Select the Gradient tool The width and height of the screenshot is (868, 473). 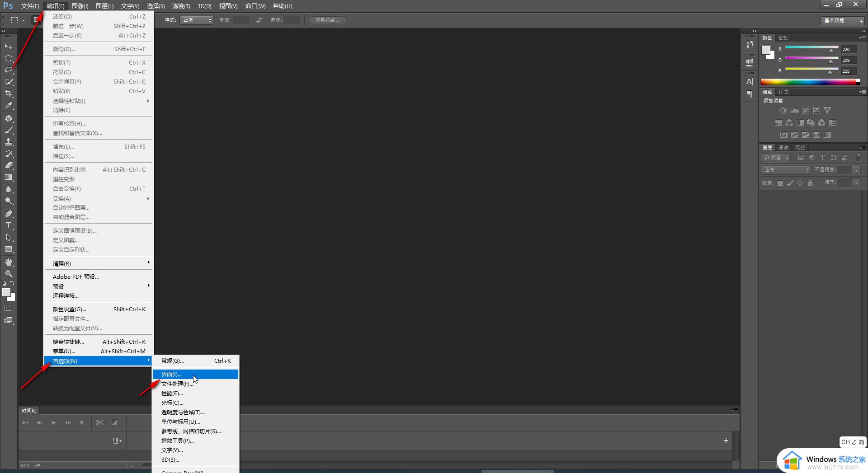pyautogui.click(x=9, y=177)
